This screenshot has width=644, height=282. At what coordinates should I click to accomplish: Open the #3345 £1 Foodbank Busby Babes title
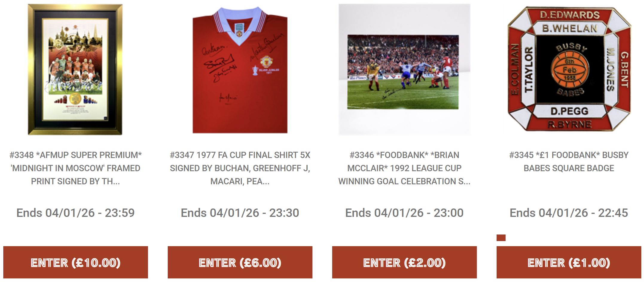(x=569, y=162)
